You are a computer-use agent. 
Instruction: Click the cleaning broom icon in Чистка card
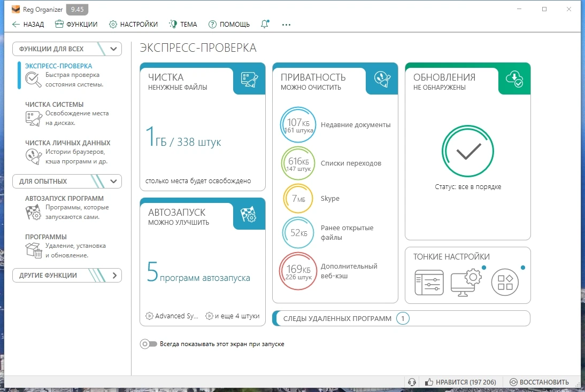pyautogui.click(x=249, y=80)
